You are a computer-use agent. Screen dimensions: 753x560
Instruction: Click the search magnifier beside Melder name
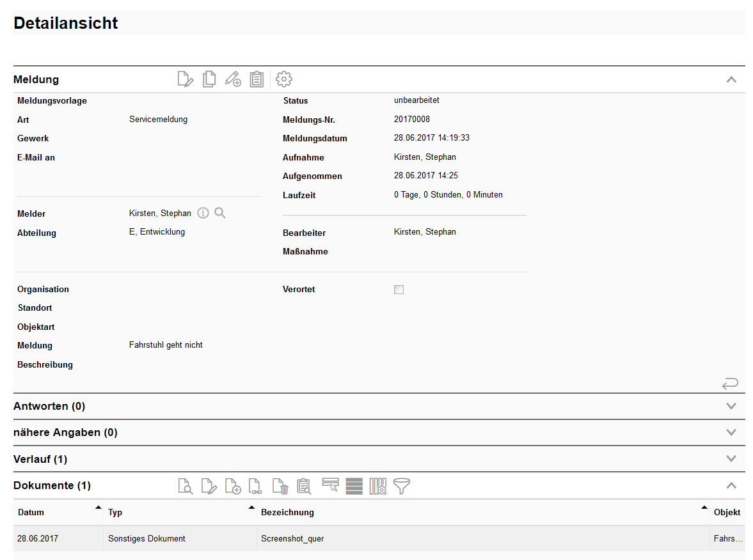point(220,214)
